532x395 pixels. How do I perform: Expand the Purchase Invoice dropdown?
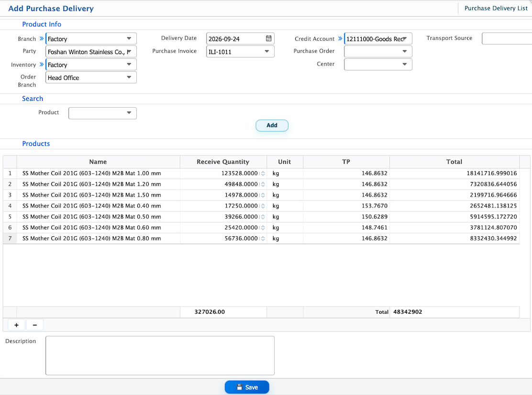click(x=266, y=52)
